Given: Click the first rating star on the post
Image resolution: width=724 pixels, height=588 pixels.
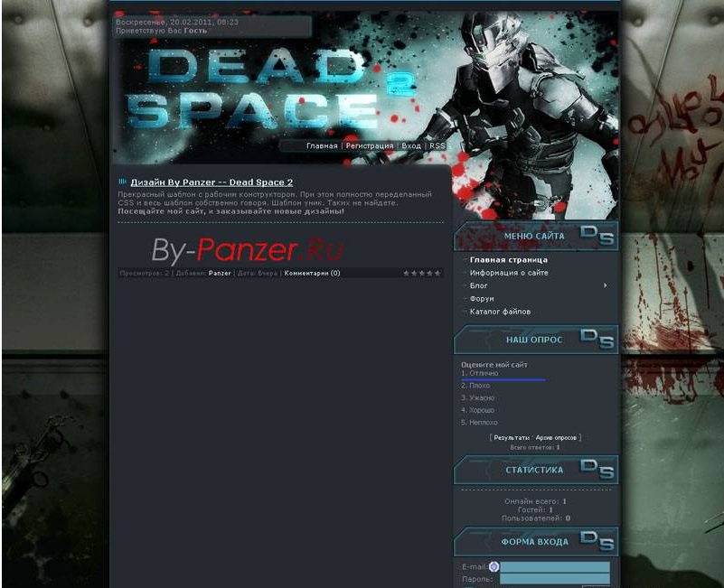Looking at the screenshot, I should tap(407, 271).
